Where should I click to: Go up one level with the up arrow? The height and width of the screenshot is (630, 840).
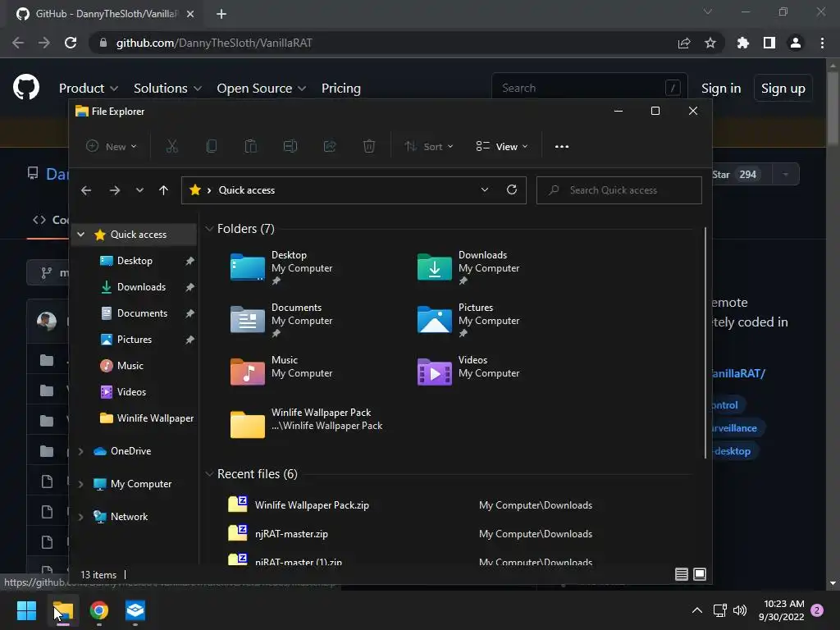(x=163, y=190)
